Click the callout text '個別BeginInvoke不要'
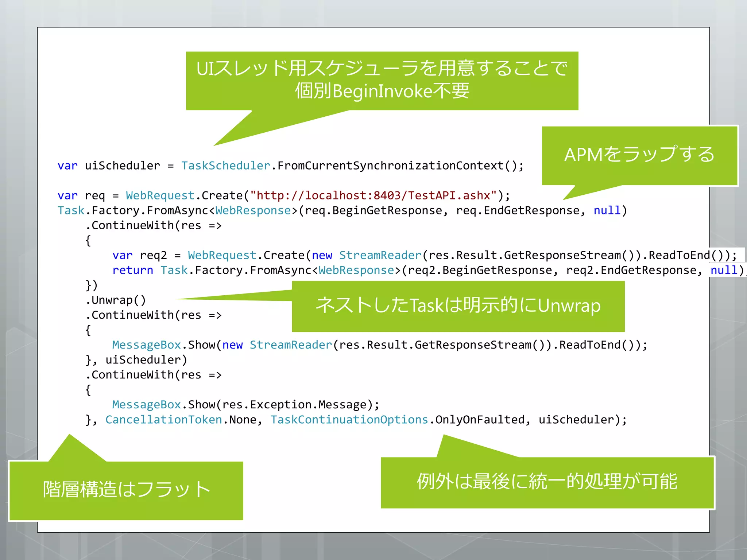The image size is (747, 560). [x=382, y=91]
